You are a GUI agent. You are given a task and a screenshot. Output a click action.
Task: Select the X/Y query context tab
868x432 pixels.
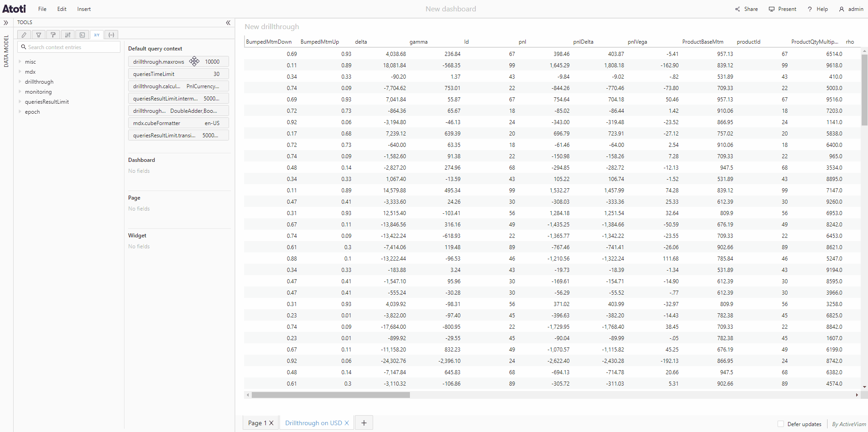[97, 35]
